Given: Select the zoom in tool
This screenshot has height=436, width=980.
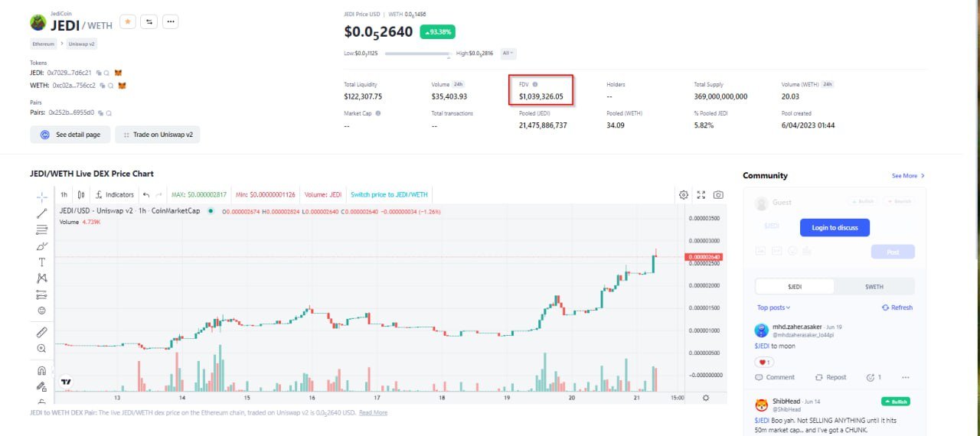Looking at the screenshot, I should pos(41,348).
